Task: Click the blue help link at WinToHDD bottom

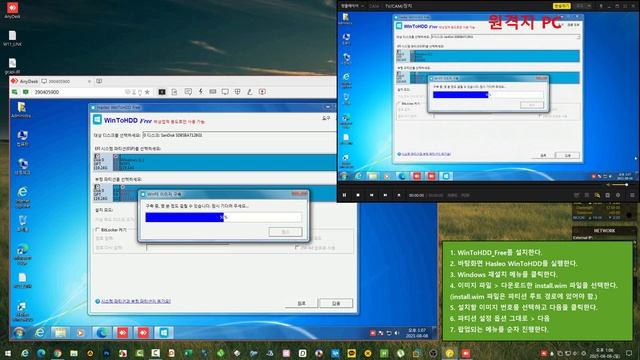Action: [x=136, y=301]
